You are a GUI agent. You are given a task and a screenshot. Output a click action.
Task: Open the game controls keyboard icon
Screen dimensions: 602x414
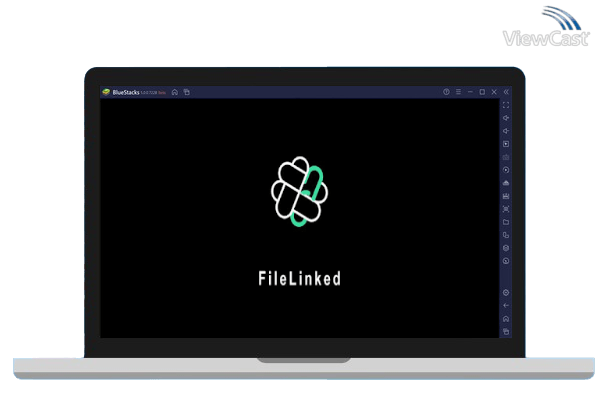[506, 157]
